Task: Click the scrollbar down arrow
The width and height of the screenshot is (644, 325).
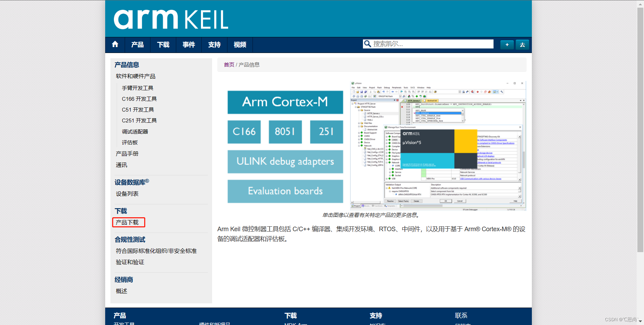Action: click(x=640, y=321)
